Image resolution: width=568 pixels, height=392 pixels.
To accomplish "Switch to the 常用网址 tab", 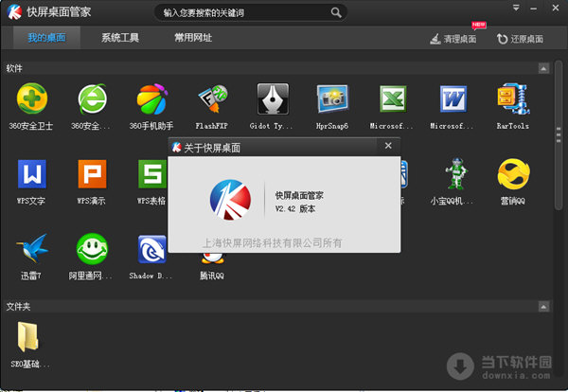I will tap(193, 37).
